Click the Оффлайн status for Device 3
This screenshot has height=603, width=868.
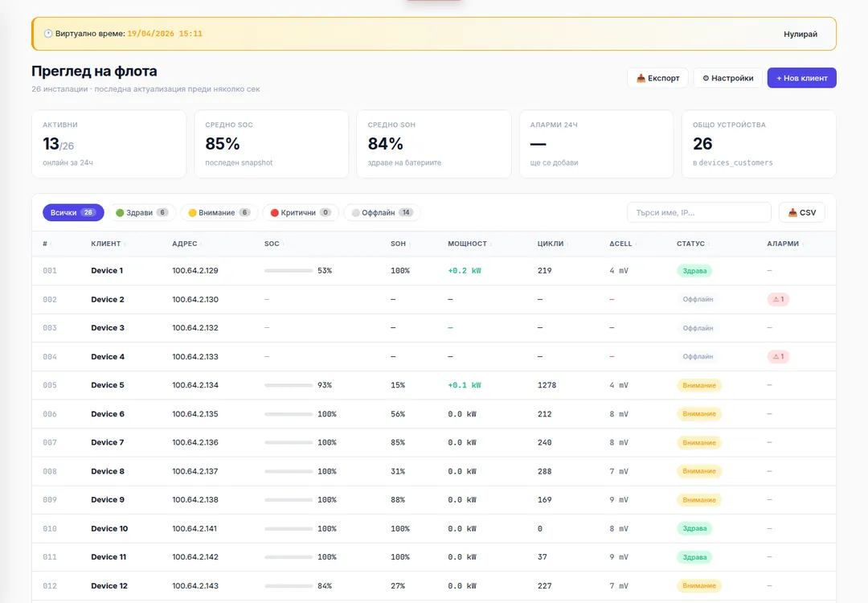coord(698,328)
